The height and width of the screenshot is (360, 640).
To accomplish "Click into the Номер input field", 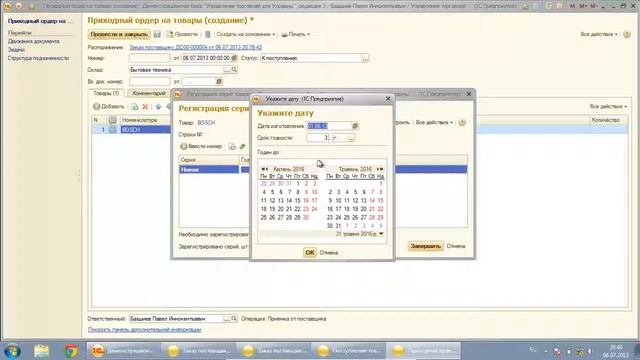I will click(149, 58).
